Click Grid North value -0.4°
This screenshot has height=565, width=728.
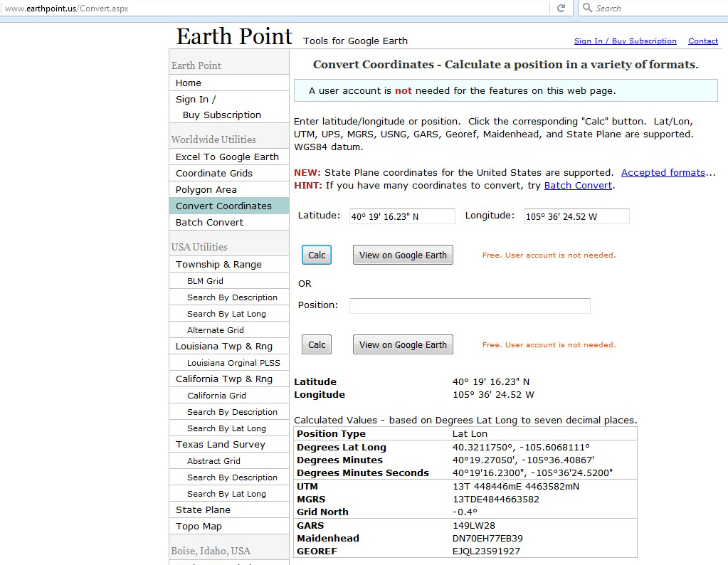(465, 512)
